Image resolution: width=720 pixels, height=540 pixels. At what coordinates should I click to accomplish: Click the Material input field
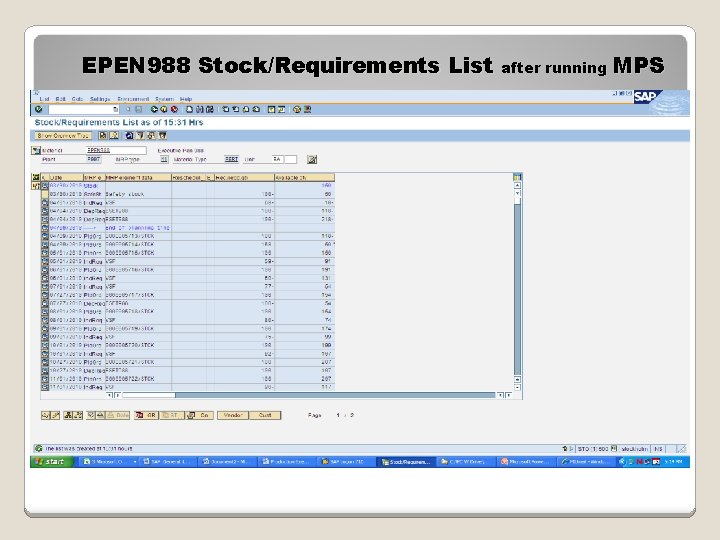116,150
